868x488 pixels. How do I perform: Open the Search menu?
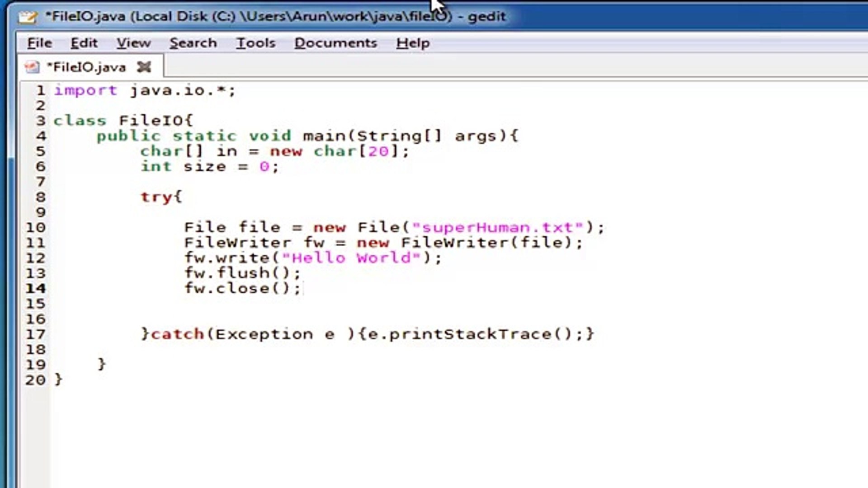click(193, 42)
